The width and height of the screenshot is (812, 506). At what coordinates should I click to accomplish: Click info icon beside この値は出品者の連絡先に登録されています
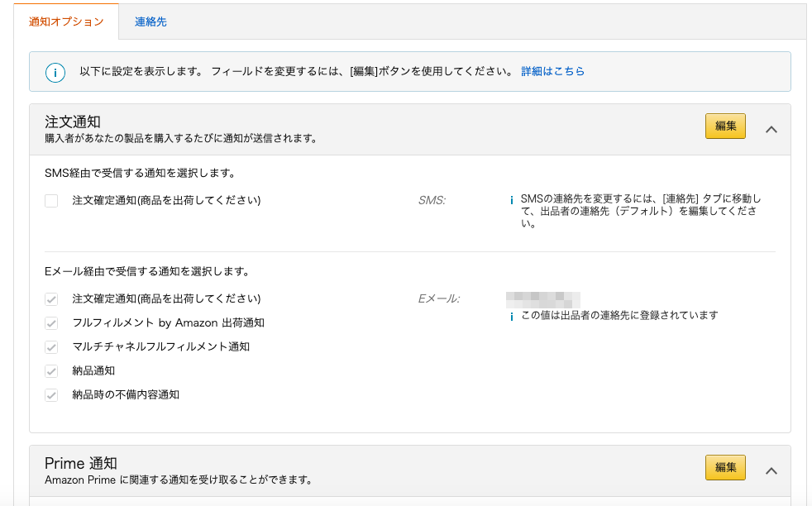[x=512, y=317]
